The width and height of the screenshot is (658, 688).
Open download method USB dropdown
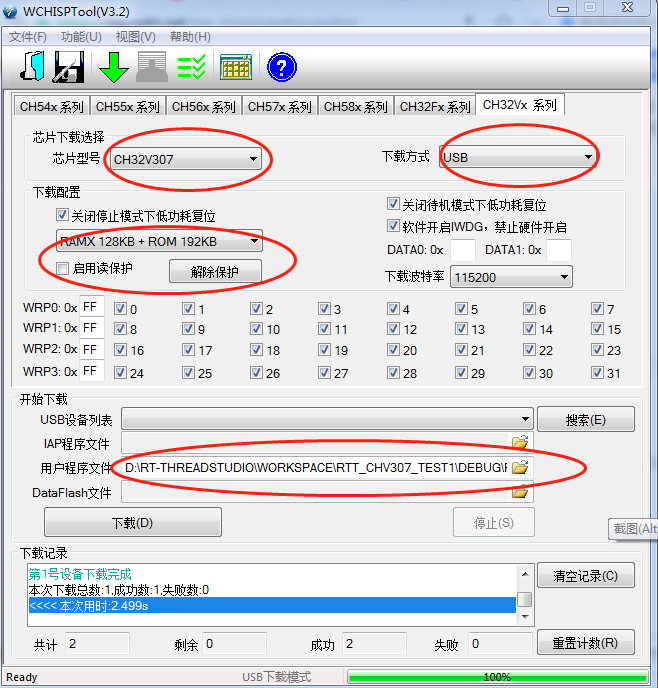coord(518,157)
